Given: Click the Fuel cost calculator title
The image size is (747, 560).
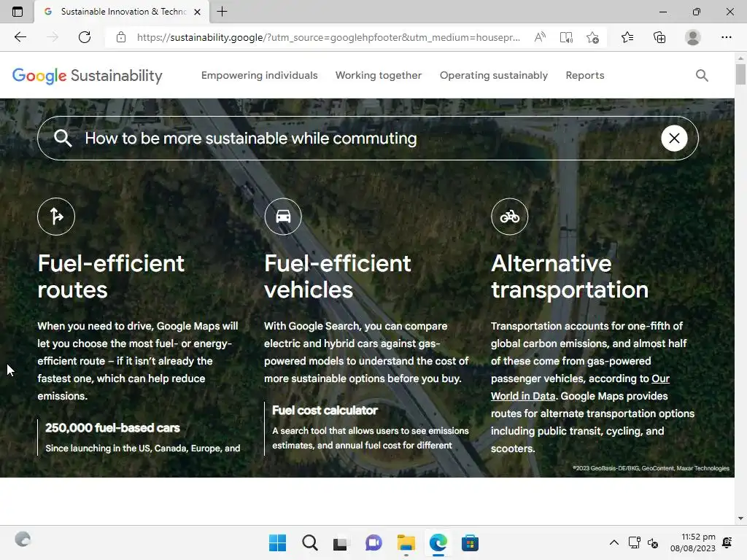Looking at the screenshot, I should pyautogui.click(x=325, y=410).
